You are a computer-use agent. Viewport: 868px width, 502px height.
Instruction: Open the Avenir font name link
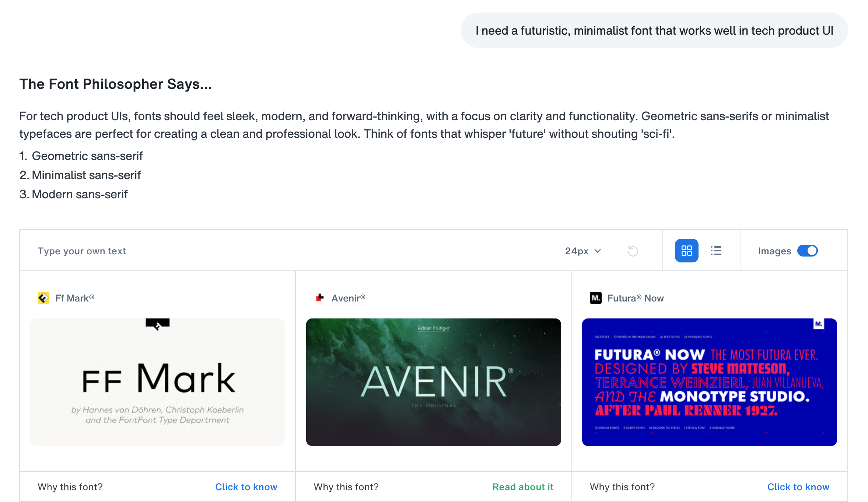click(x=348, y=298)
